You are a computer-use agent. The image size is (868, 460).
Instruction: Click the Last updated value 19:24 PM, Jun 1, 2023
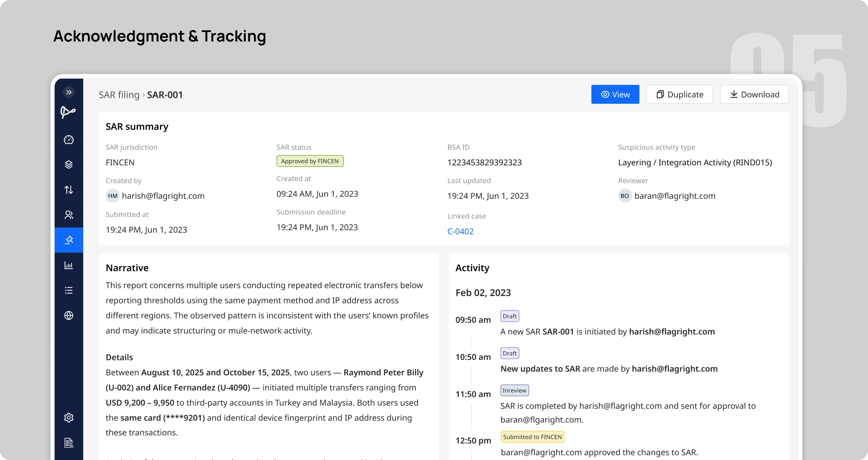(488, 196)
